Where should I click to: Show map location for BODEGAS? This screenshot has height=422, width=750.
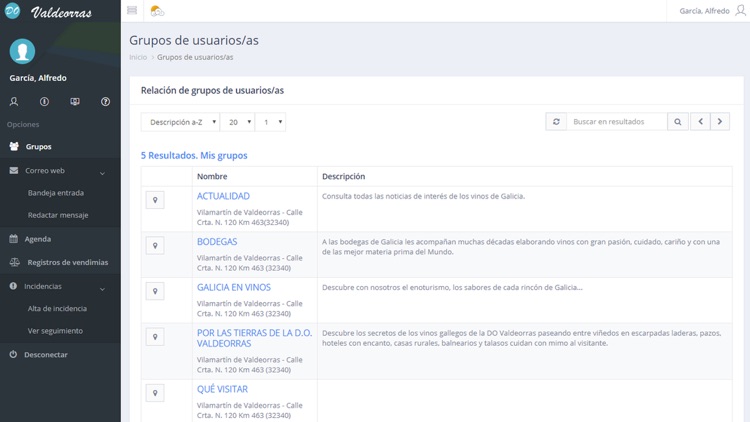[155, 245]
